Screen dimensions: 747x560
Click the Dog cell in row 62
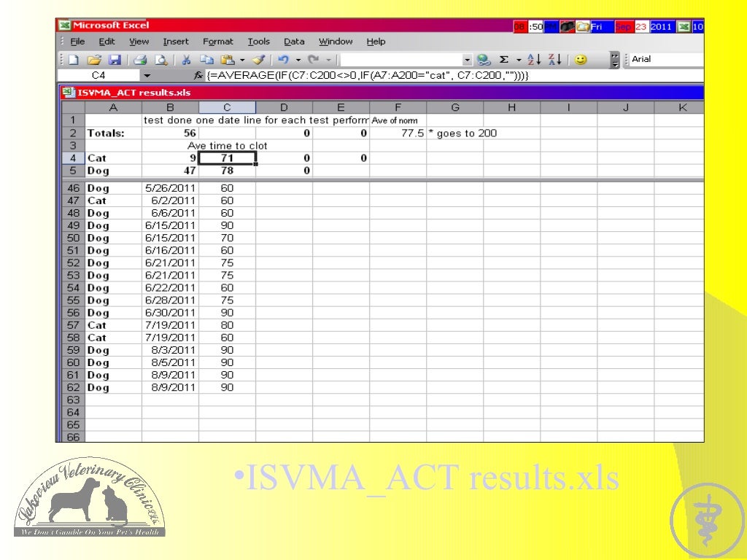point(113,388)
